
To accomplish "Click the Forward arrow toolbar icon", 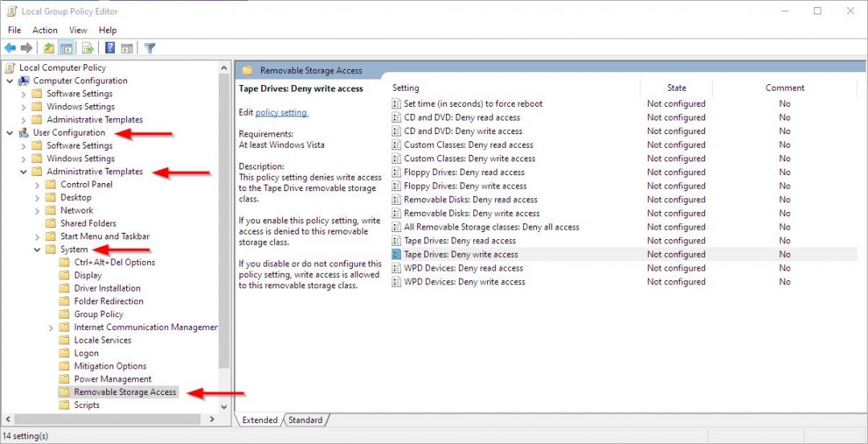I will point(26,48).
